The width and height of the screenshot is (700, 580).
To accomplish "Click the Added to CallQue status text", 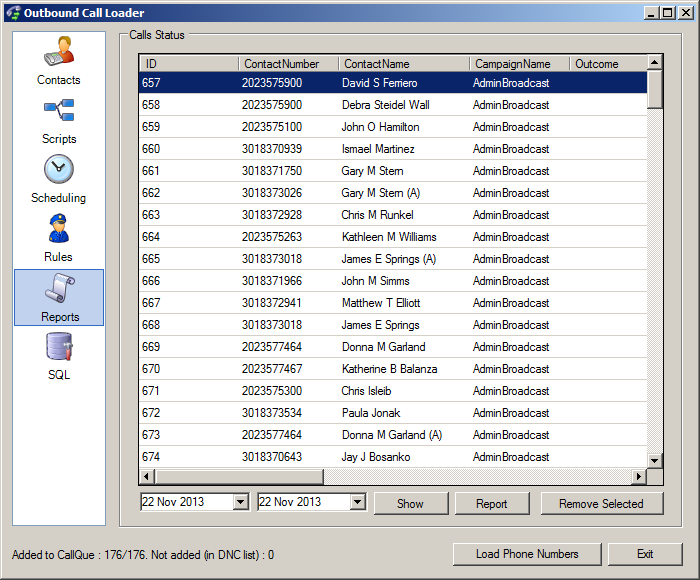I will (143, 555).
